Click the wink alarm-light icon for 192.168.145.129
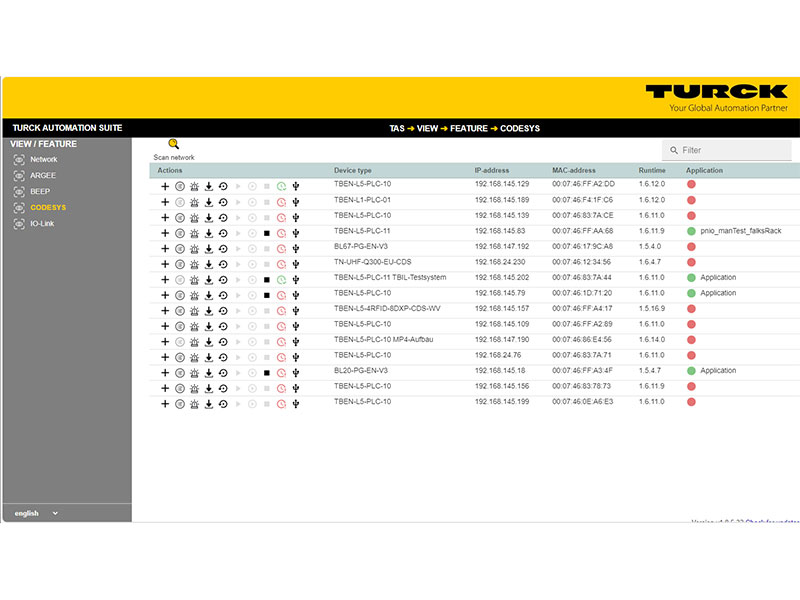This screenshot has width=800, height=600. tap(194, 187)
